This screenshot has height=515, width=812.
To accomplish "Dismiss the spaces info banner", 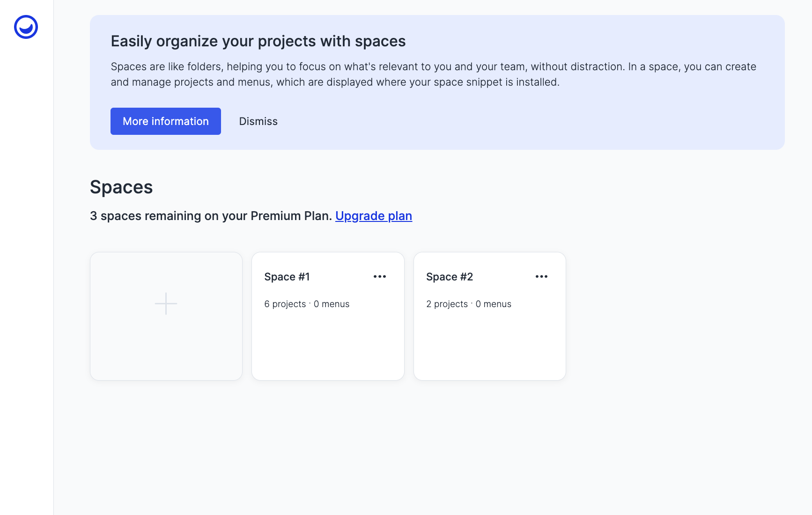I will pos(258,121).
